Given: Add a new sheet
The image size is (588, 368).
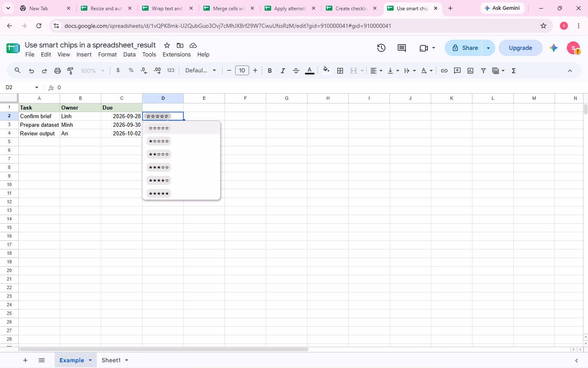Looking at the screenshot, I should (25, 360).
